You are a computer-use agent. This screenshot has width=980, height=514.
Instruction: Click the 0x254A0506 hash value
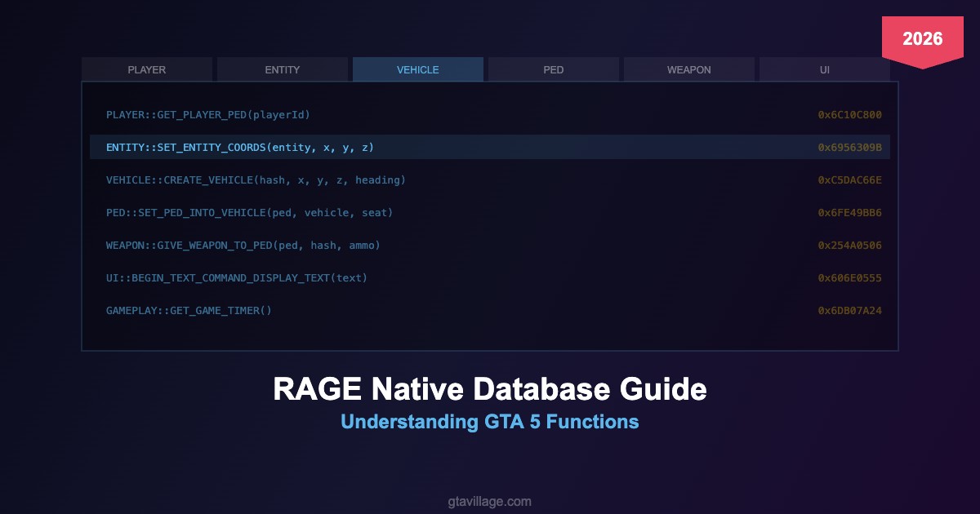[x=849, y=246]
